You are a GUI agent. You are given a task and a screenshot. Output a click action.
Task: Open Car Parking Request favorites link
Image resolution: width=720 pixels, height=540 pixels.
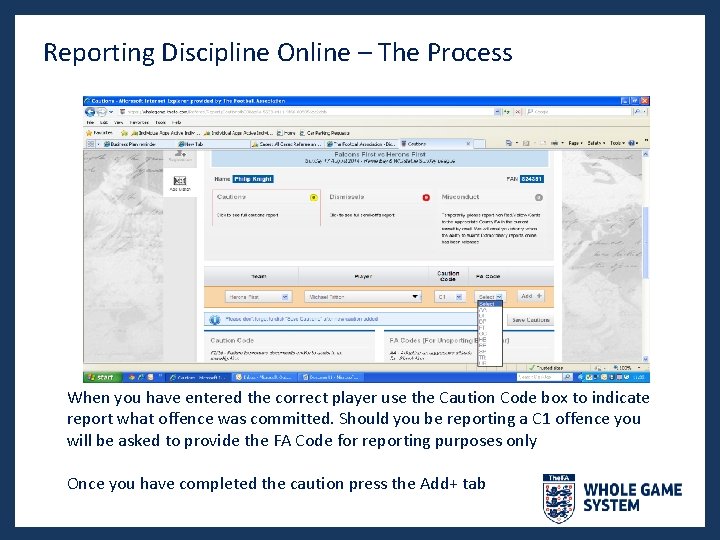click(x=324, y=133)
